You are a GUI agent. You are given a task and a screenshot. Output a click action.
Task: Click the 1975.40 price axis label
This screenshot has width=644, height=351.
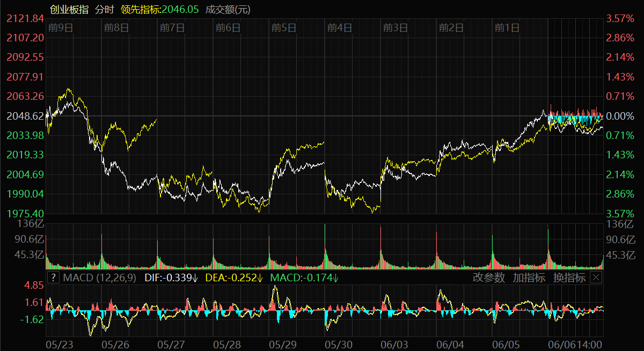click(x=25, y=213)
